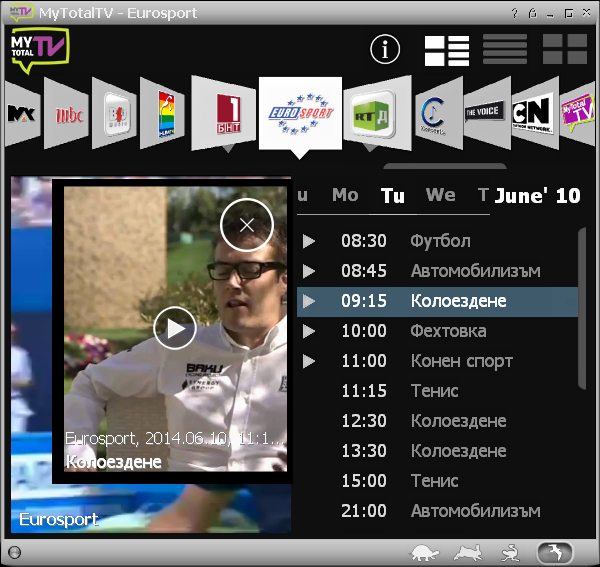Play the Колоездене preview video
600x567 pixels.
point(175,328)
